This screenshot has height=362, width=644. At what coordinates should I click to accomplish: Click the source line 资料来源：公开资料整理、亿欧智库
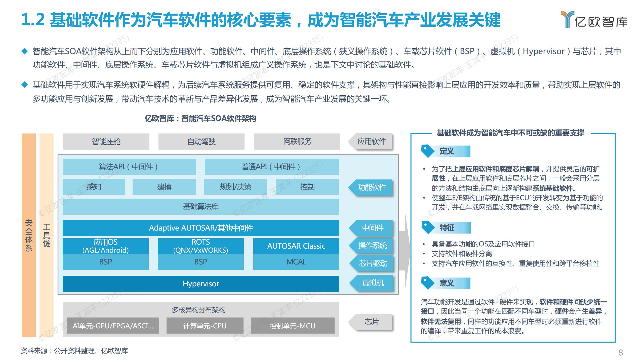74,351
